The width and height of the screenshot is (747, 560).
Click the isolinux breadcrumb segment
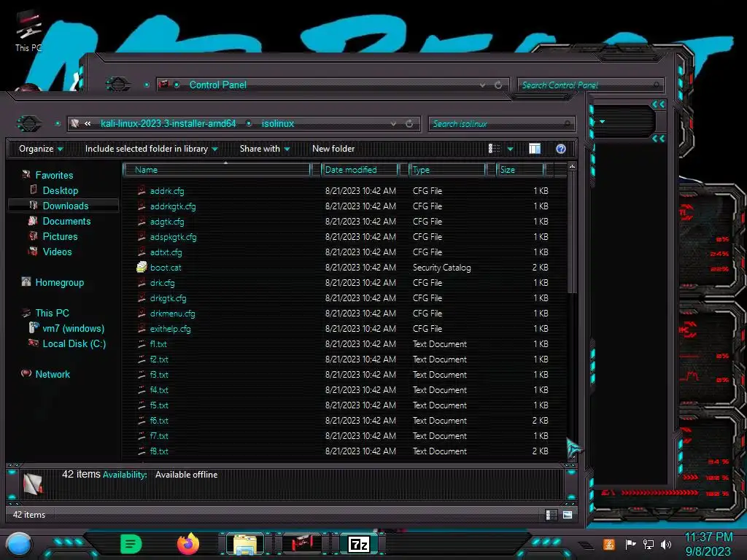point(278,124)
